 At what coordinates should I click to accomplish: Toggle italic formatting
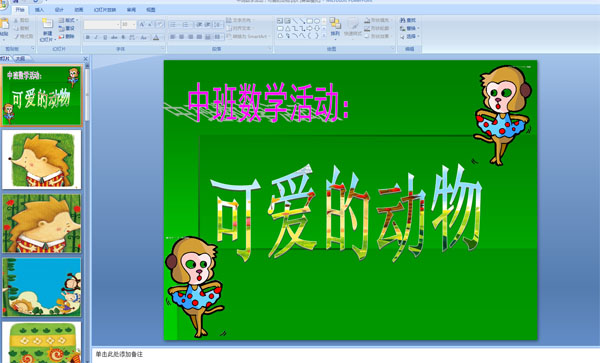click(96, 37)
